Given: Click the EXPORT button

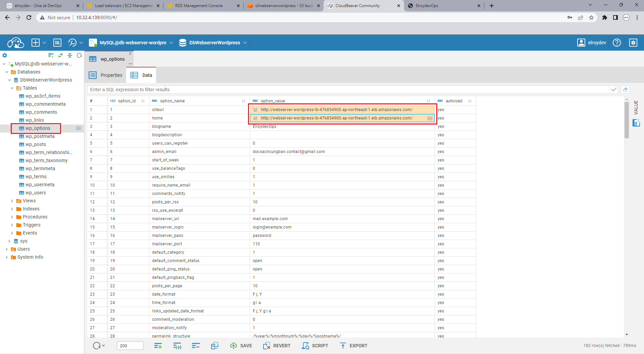Looking at the screenshot, I should [354, 346].
